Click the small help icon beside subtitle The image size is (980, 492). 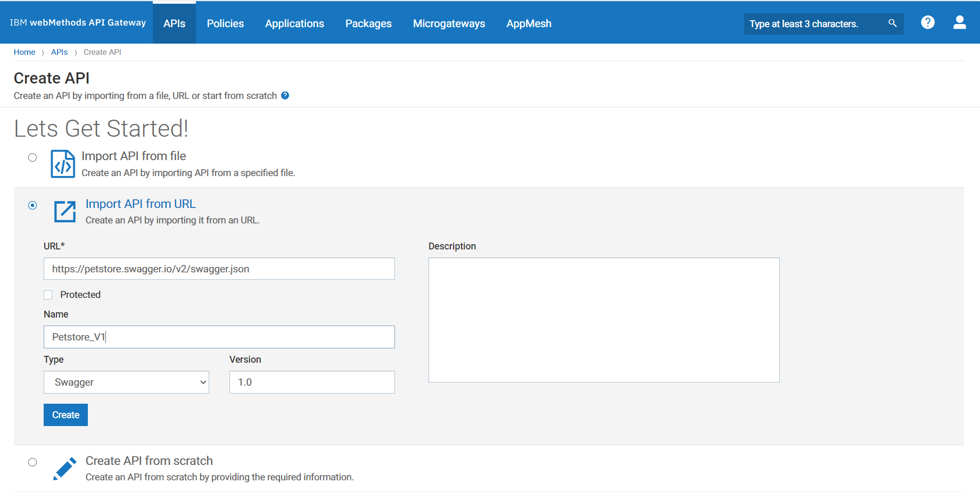pos(285,96)
